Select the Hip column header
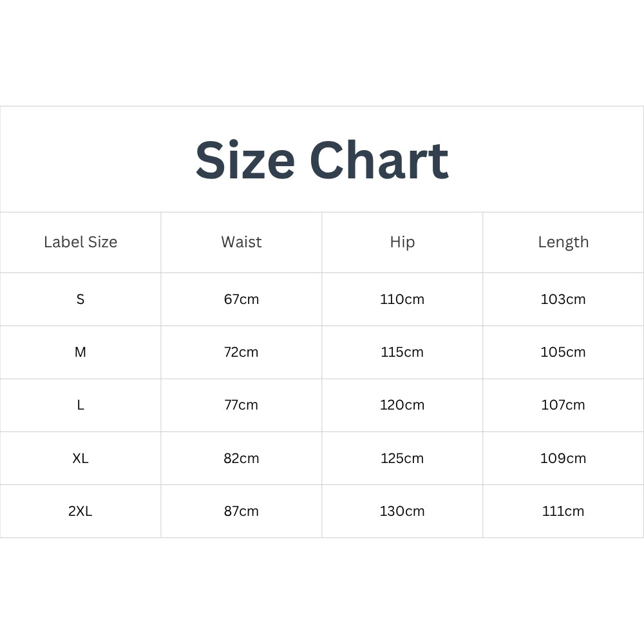Viewport: 644px width, 644px height. click(402, 242)
